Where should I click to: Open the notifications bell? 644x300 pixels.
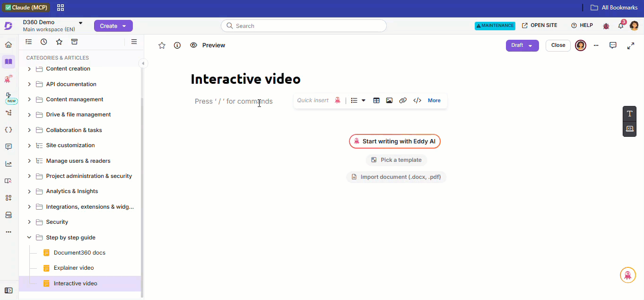pyautogui.click(x=621, y=26)
